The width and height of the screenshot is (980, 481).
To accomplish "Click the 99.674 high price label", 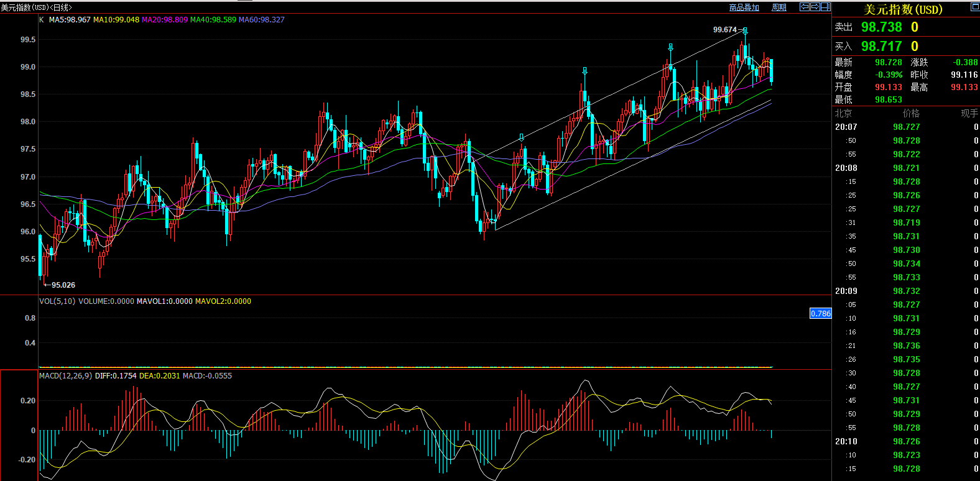I will (725, 30).
